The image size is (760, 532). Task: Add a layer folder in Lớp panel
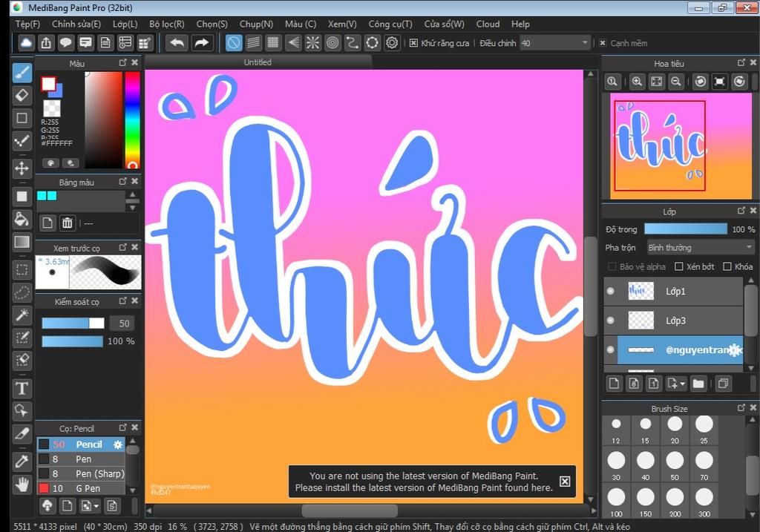click(698, 384)
